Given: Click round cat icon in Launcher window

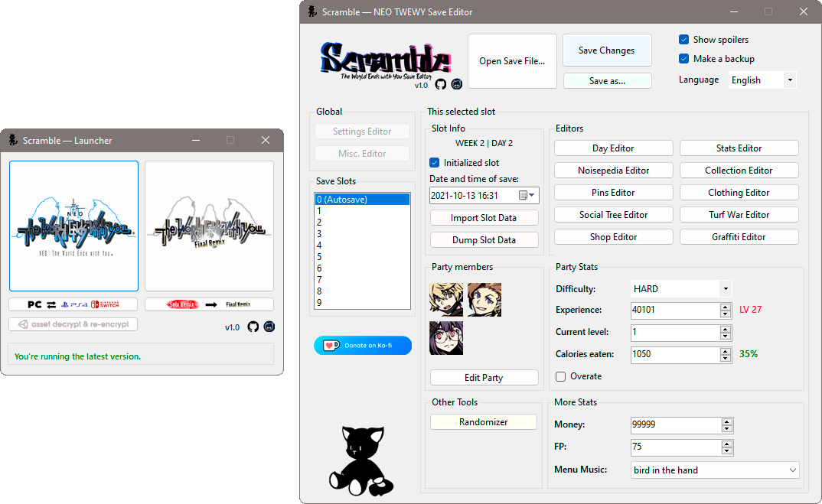Looking at the screenshot, I should [269, 327].
